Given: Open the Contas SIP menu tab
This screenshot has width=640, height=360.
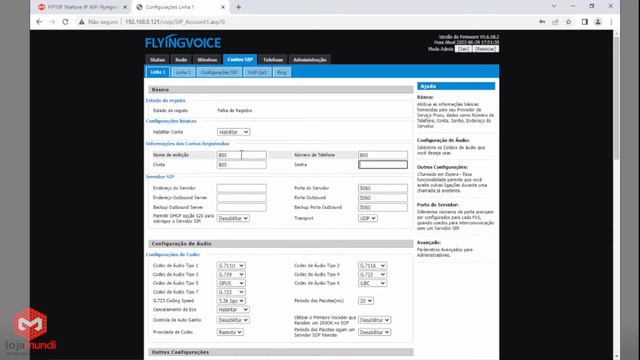Looking at the screenshot, I should coord(240,60).
